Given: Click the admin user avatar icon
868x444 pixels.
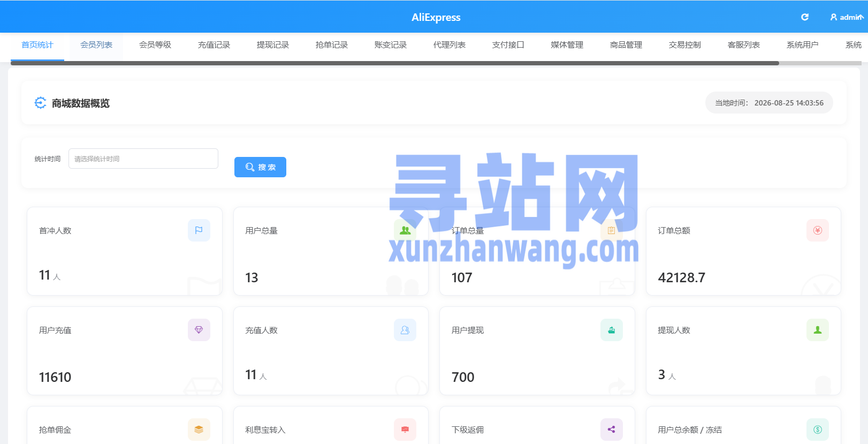Looking at the screenshot, I should 834,17.
